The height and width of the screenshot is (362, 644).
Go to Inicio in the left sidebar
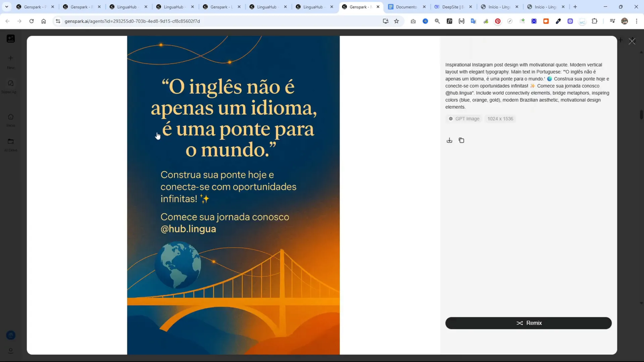tap(10, 118)
